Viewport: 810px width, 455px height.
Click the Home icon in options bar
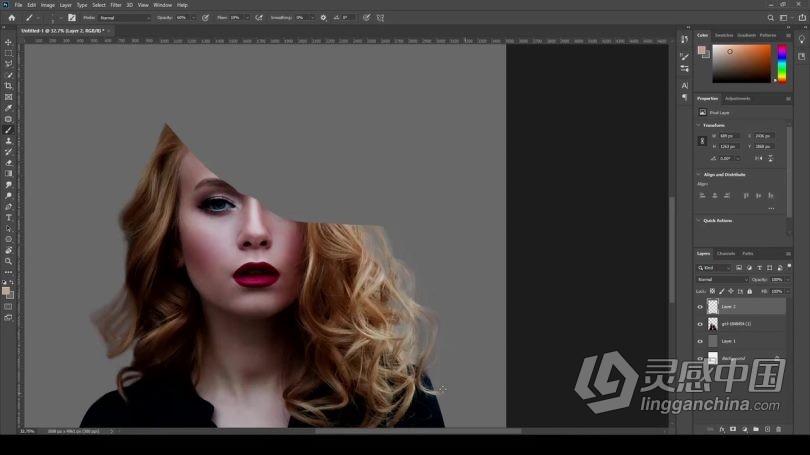point(12,17)
